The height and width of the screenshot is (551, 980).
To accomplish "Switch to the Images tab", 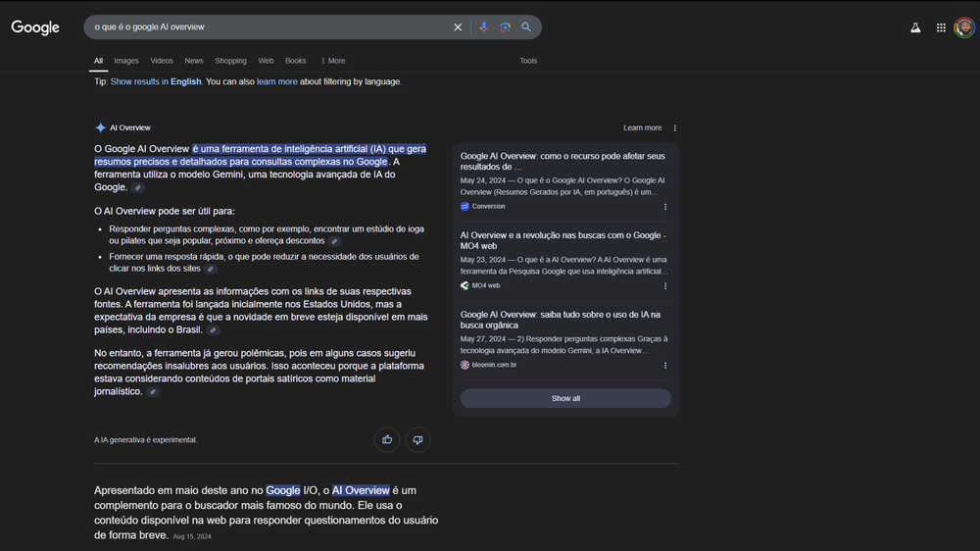I will (x=126, y=61).
